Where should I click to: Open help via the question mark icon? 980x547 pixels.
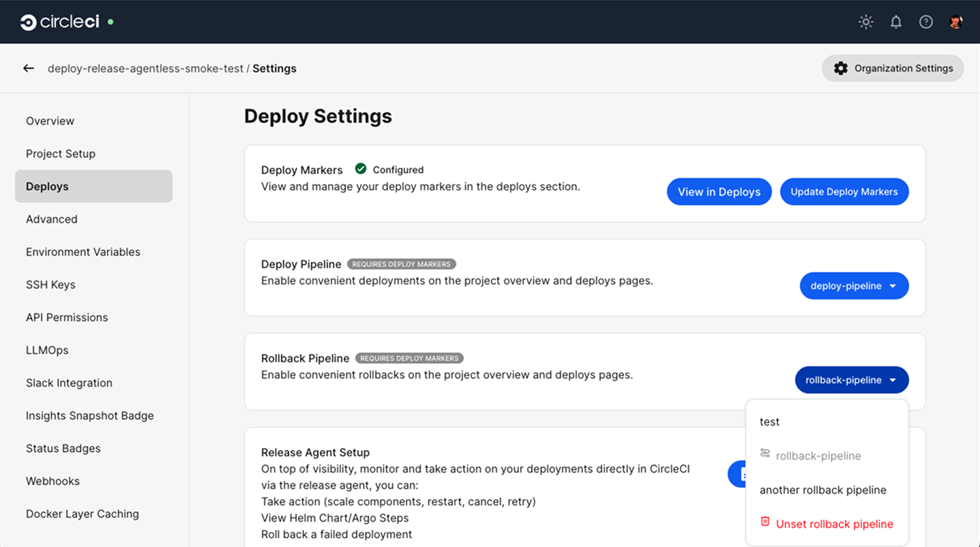tap(925, 21)
